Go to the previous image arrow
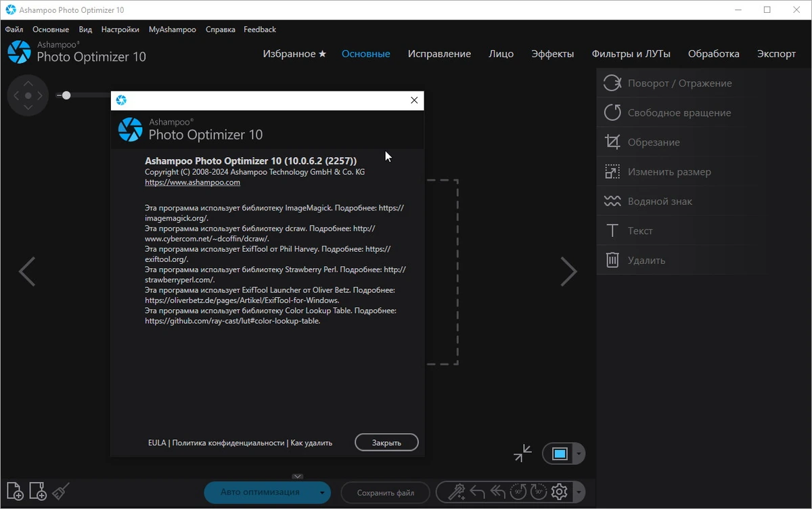The height and width of the screenshot is (509, 812). [x=26, y=271]
